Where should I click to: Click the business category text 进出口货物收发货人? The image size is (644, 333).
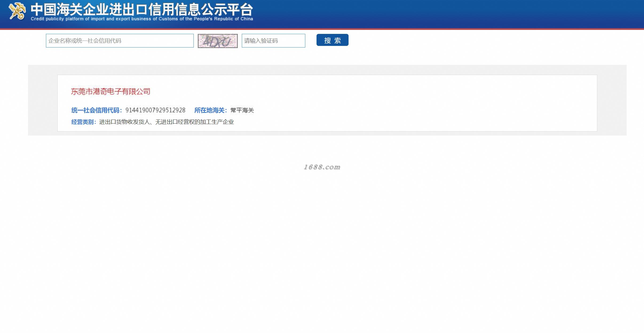click(124, 122)
